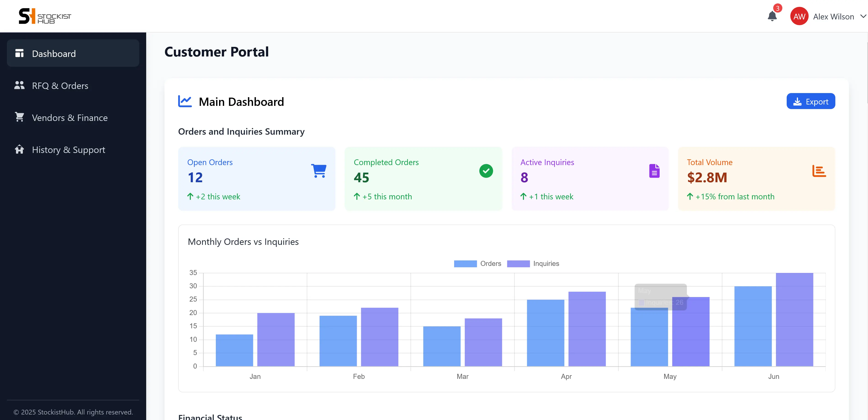Click the Monthly Orders vs Inquiries title
Screen dimensions: 868x420
[x=243, y=241]
